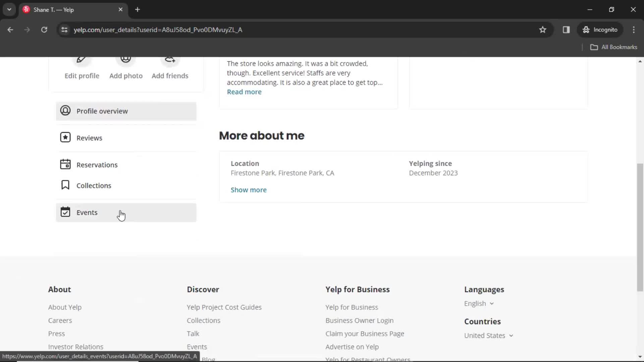Open the All Bookmarks folder

tap(613, 47)
